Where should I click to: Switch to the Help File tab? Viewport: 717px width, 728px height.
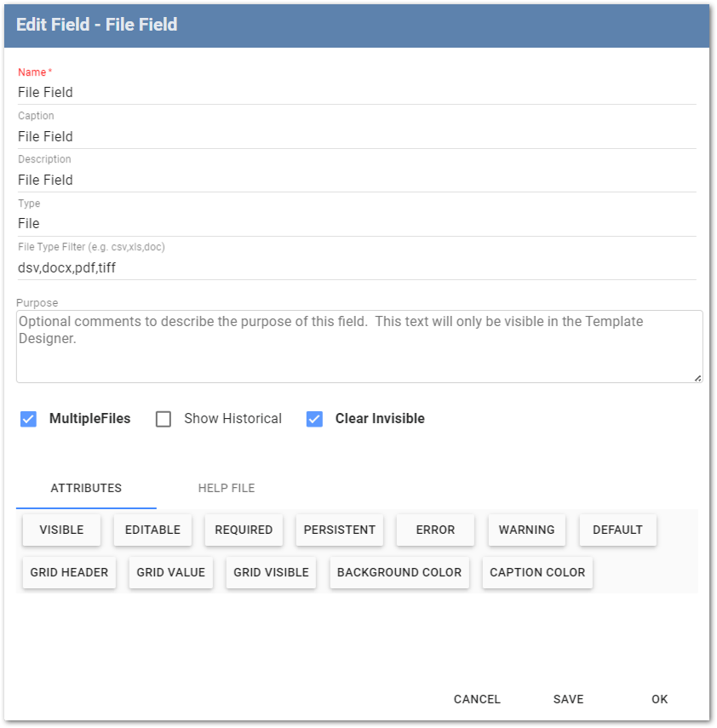(x=227, y=488)
